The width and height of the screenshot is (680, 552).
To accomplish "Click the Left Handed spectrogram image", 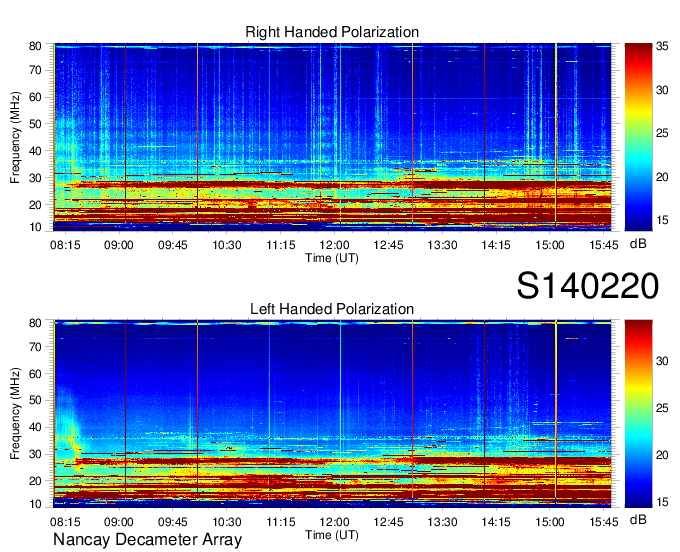I will (x=332, y=412).
